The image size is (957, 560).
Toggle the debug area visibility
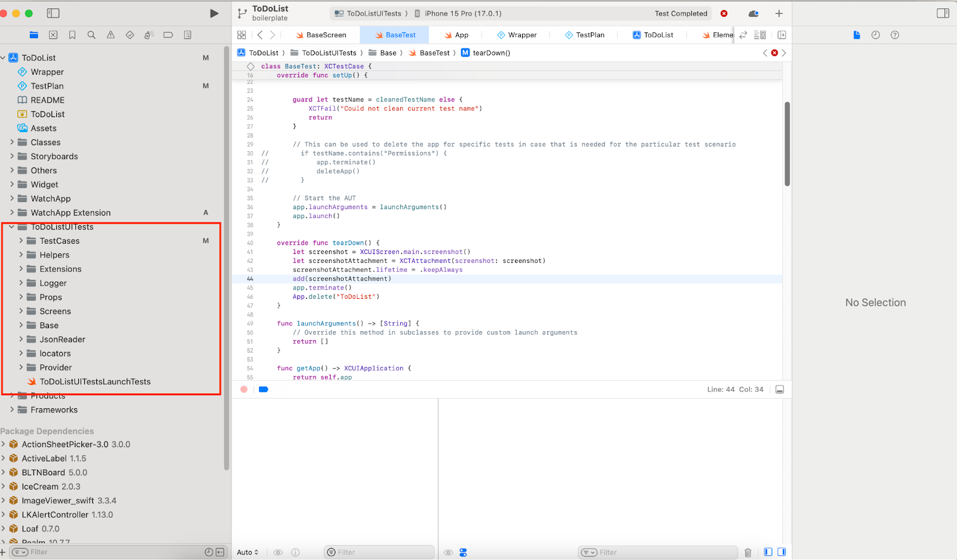click(x=779, y=390)
